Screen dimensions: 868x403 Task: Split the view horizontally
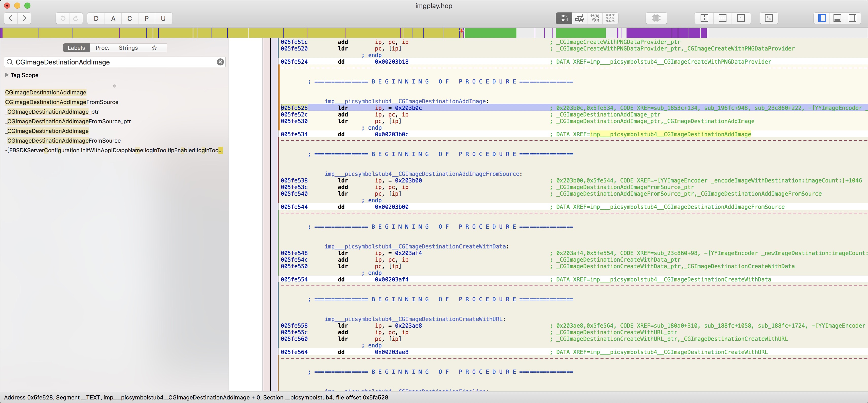pos(722,18)
